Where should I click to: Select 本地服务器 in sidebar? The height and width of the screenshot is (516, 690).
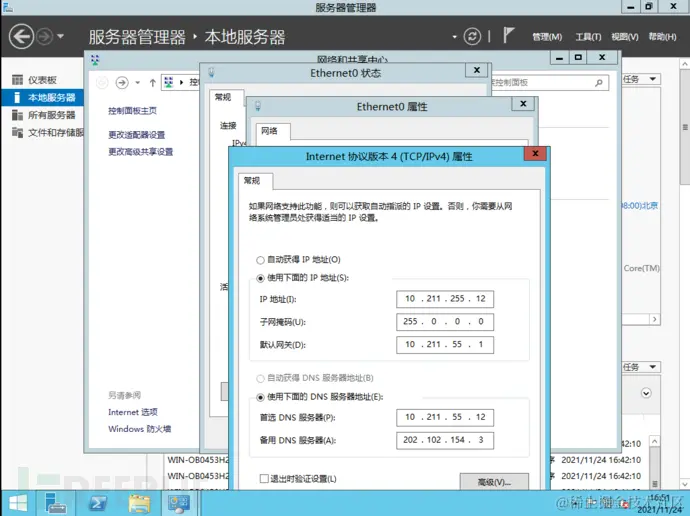tap(42, 97)
